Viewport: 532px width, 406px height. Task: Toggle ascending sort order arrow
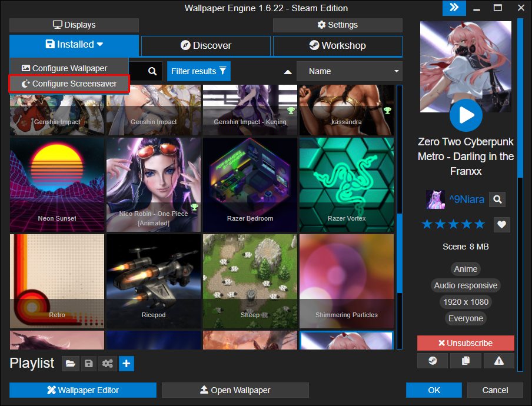tap(288, 72)
